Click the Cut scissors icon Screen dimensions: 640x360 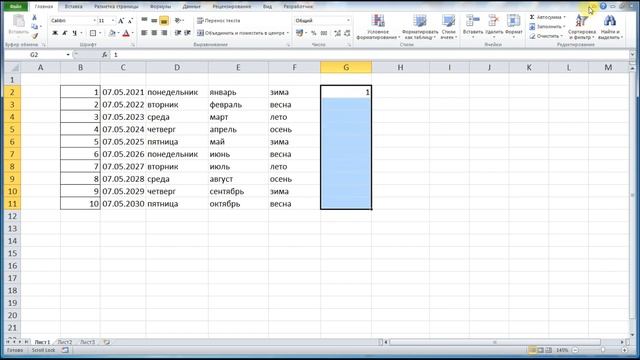coord(34,17)
